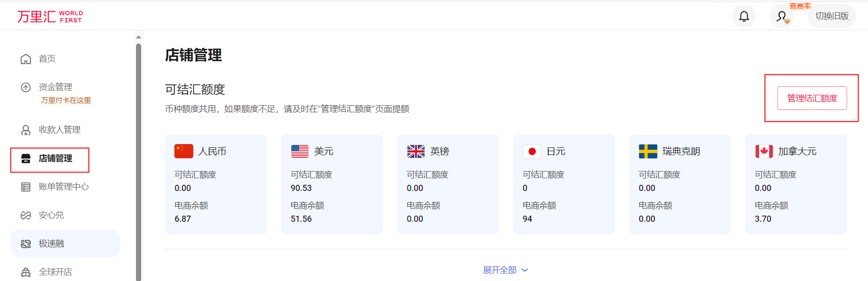Click the 人民币 currency name
868x281 pixels.
(x=212, y=151)
